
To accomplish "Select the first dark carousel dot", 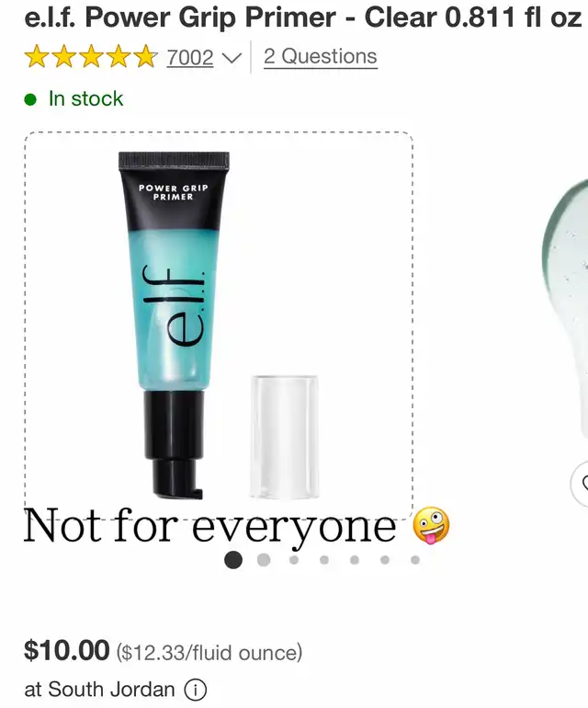I will [x=233, y=560].
